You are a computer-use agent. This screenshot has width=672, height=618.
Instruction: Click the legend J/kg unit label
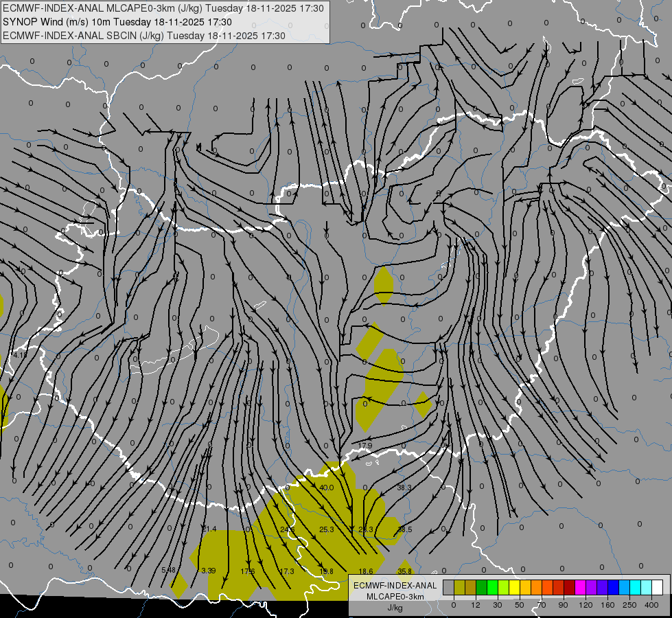[x=395, y=608]
